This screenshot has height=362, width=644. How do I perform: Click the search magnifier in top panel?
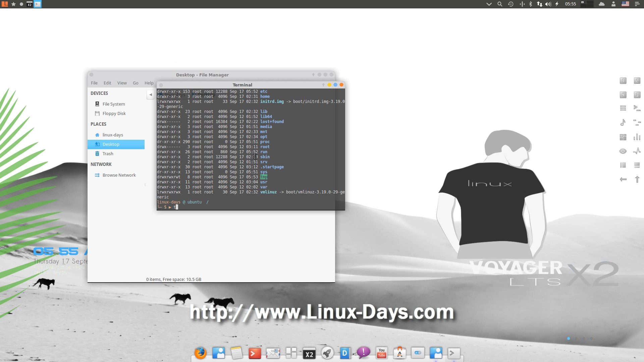pyautogui.click(x=500, y=4)
